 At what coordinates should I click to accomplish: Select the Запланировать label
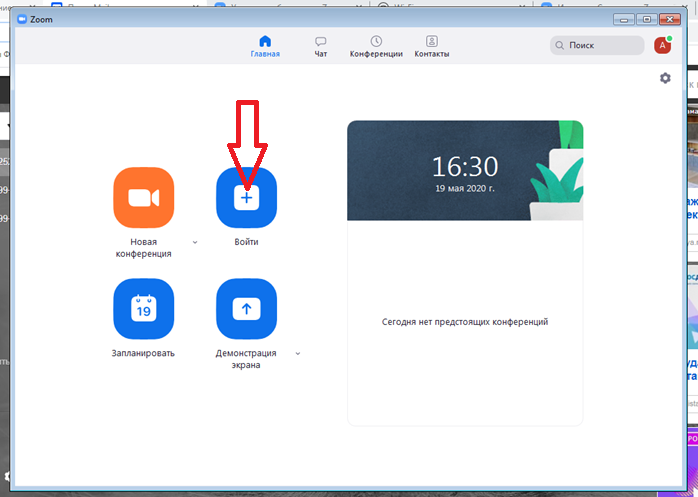click(x=143, y=353)
